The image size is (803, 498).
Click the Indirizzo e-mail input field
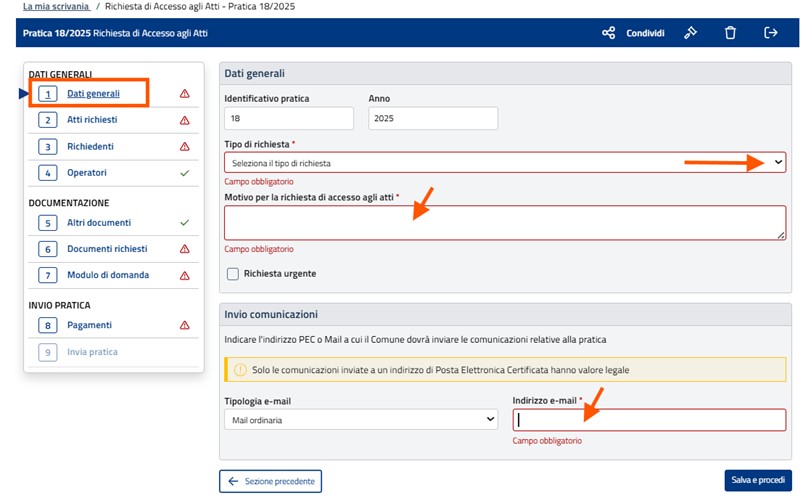[649, 420]
